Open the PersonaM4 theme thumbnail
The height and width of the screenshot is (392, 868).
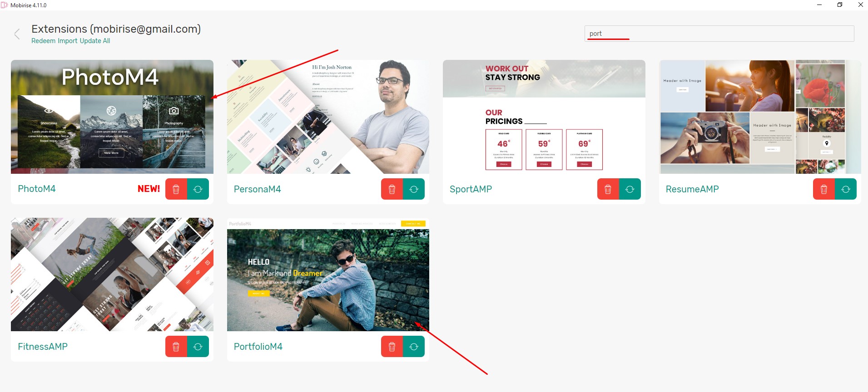point(328,117)
